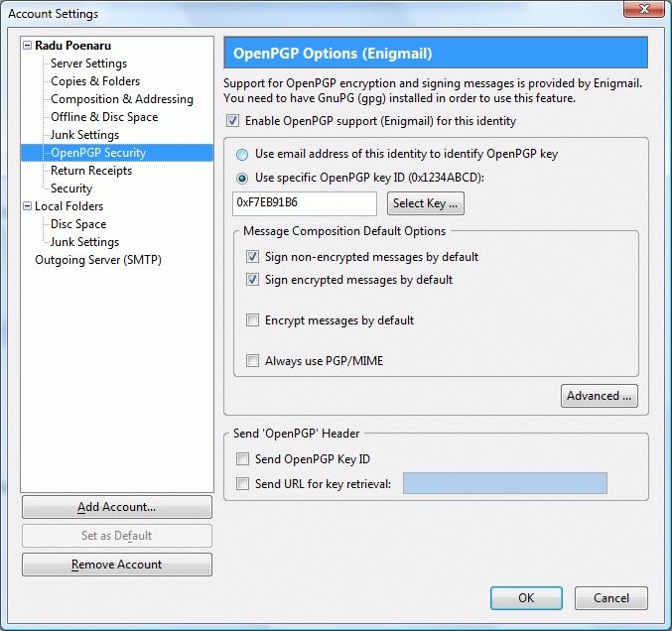Open Server Settings page
Image resolution: width=672 pixels, height=631 pixels.
click(x=88, y=63)
